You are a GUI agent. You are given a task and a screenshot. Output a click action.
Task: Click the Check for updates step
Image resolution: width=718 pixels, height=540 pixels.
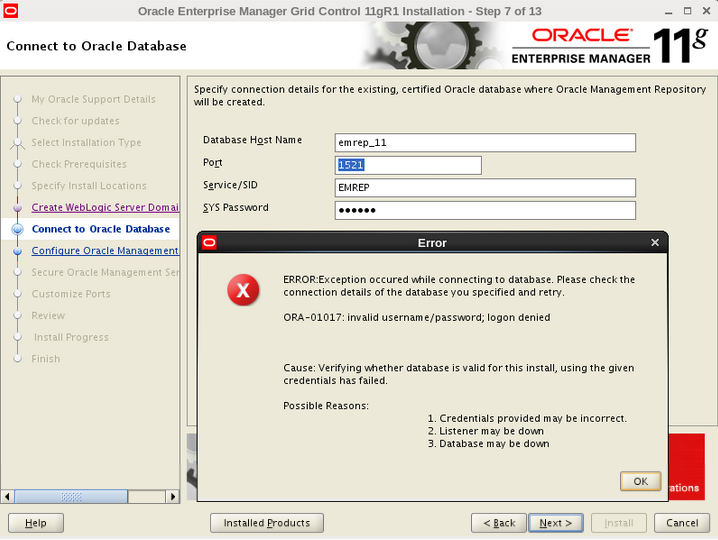[76, 121]
